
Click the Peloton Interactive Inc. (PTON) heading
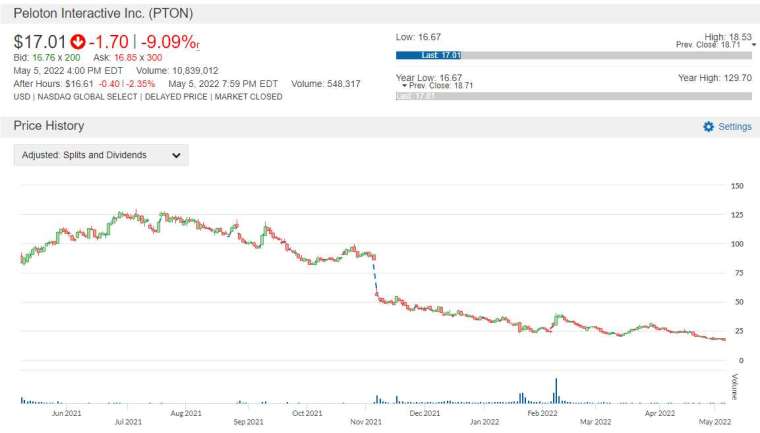pyautogui.click(x=103, y=13)
